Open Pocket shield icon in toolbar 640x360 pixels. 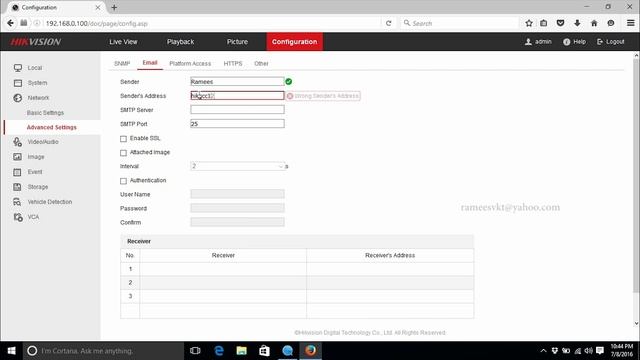560,23
